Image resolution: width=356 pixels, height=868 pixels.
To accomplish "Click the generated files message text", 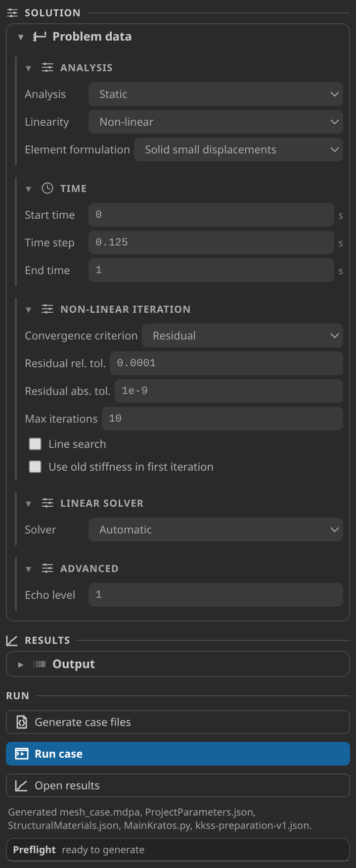I will 160,819.
